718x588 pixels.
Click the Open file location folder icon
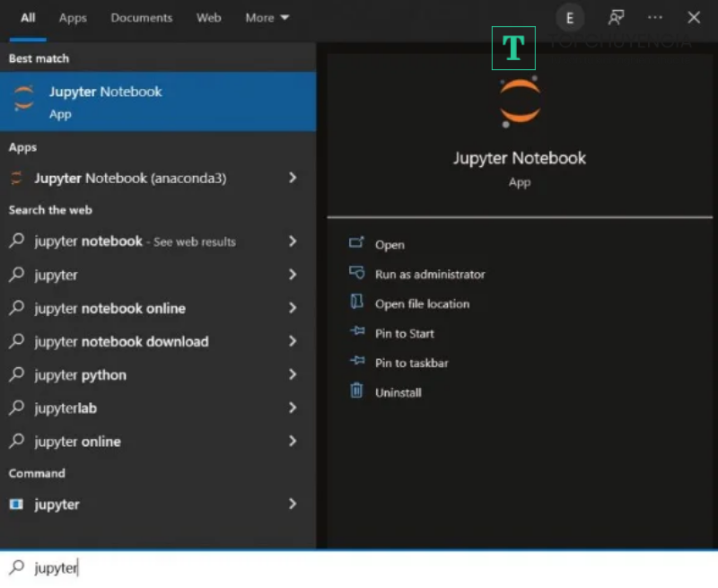coord(356,303)
